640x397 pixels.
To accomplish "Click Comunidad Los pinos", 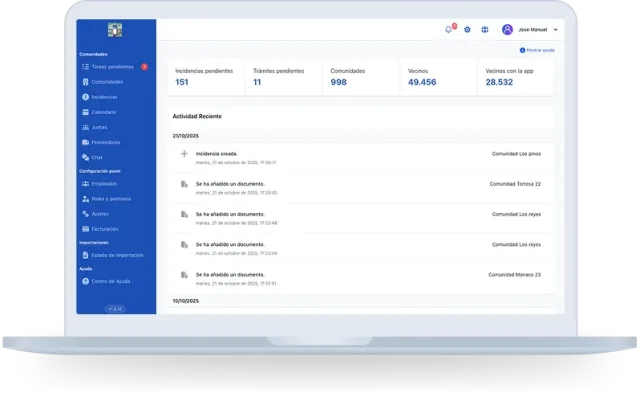I will 516,154.
